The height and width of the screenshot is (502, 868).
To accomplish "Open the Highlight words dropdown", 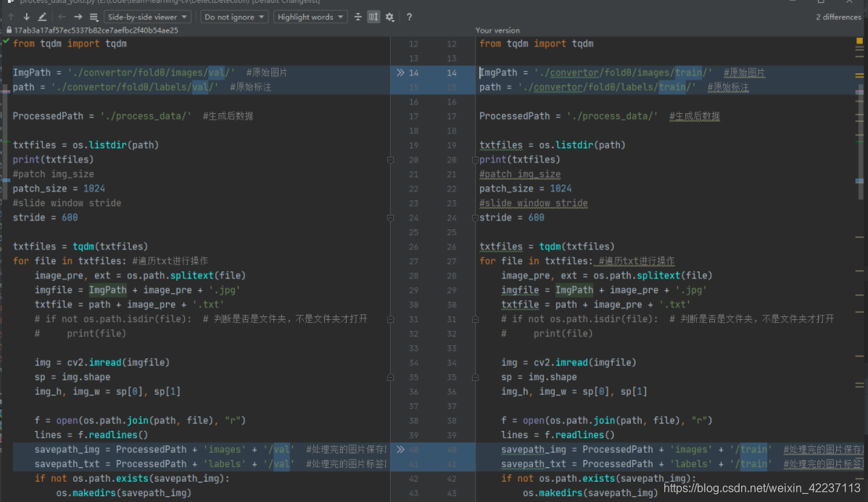I will [x=310, y=17].
